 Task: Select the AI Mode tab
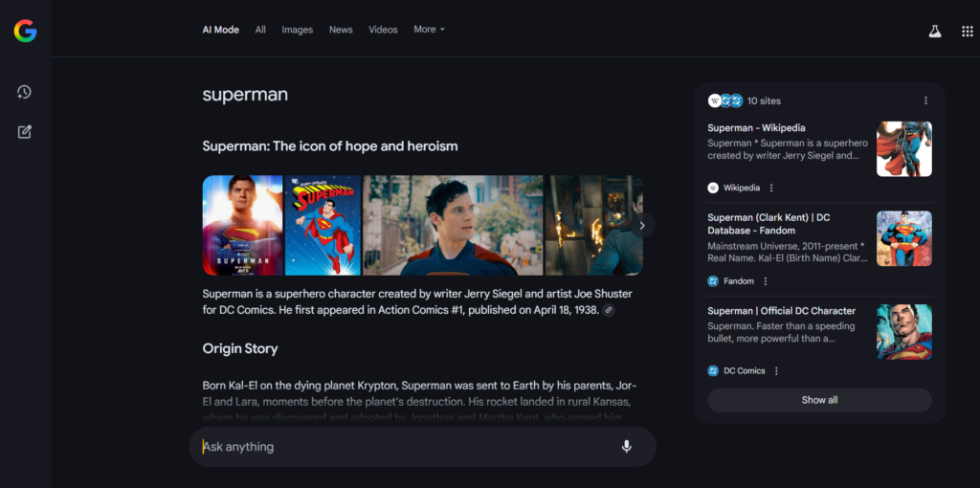coord(221,30)
